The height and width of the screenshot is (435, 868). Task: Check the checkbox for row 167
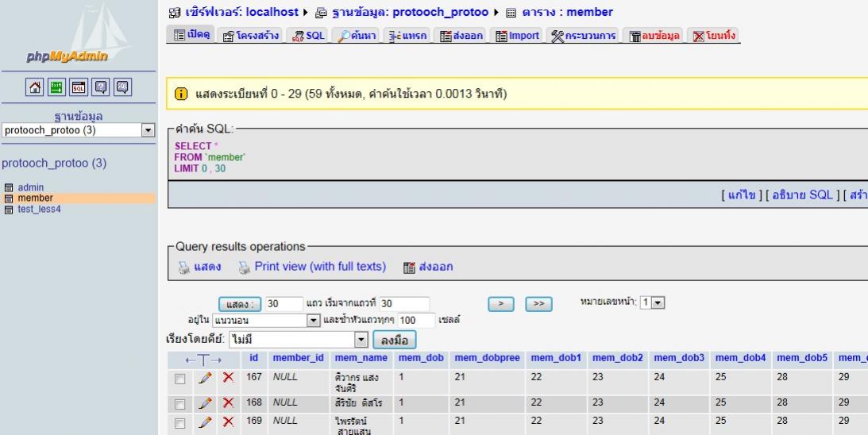tap(180, 379)
